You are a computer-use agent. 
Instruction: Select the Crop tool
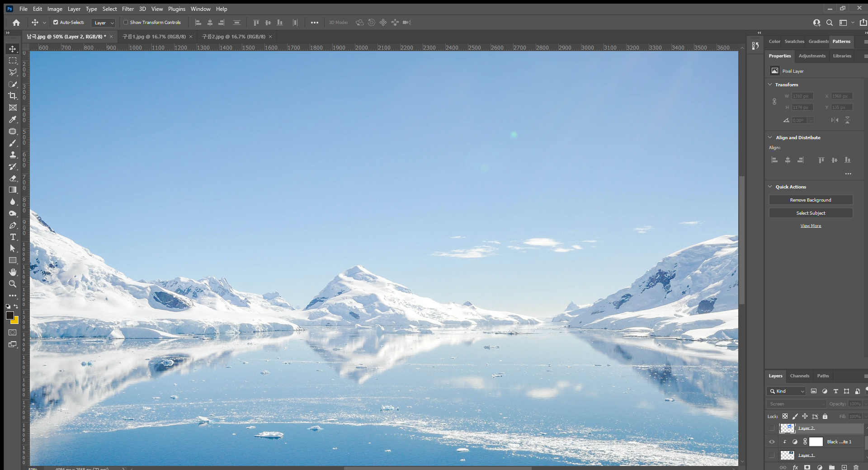pyautogui.click(x=13, y=96)
